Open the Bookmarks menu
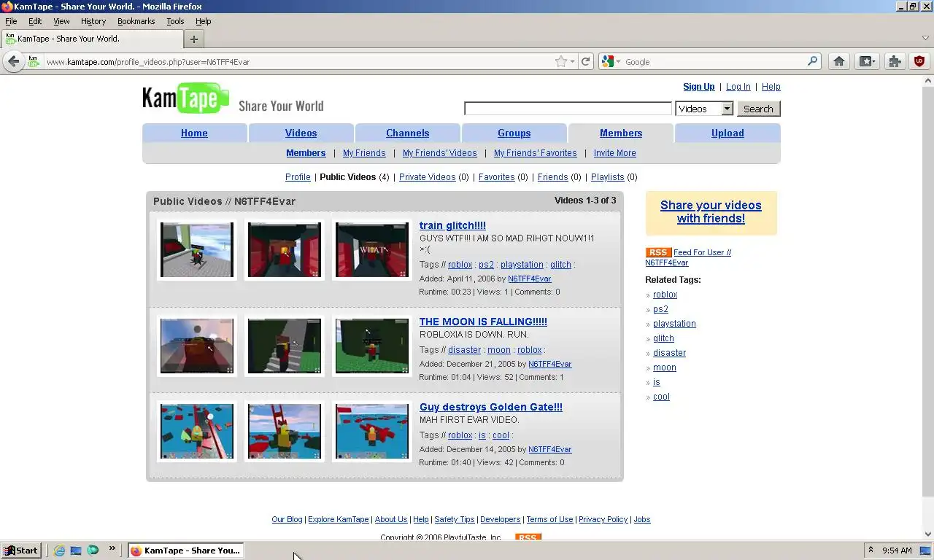The image size is (934, 560). tap(136, 21)
